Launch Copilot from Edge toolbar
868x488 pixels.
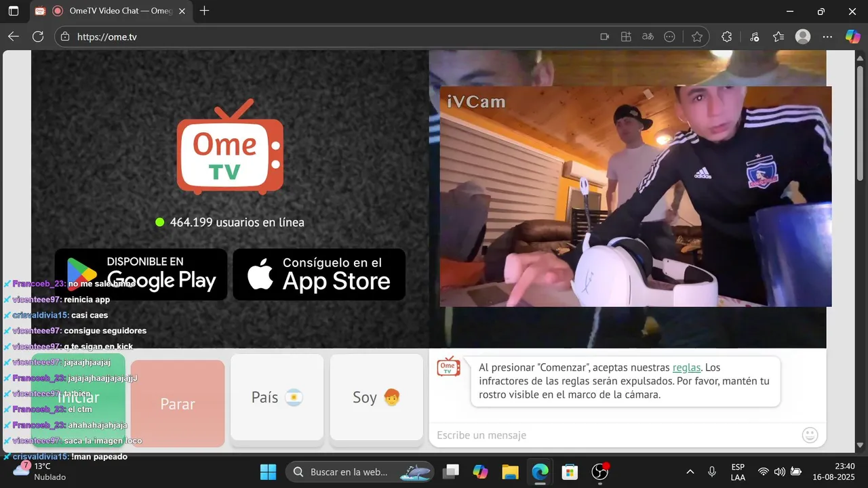[852, 37]
